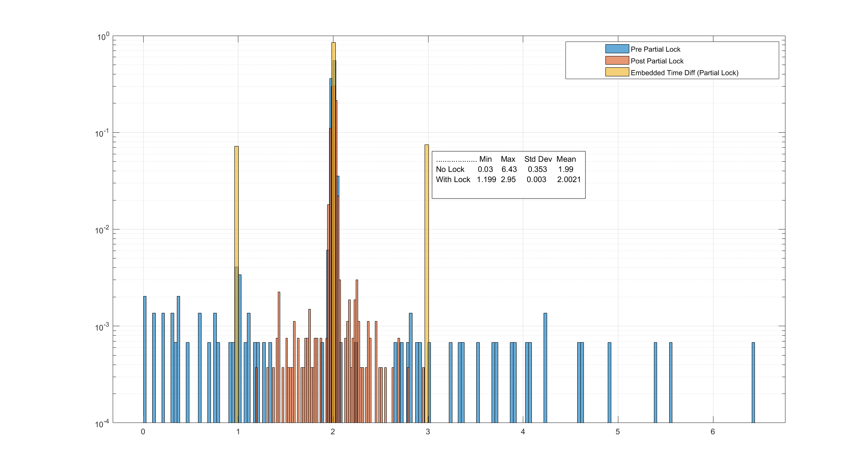Click the blue bar above x=4.2
The height and width of the screenshot is (475, 868).
(545, 367)
